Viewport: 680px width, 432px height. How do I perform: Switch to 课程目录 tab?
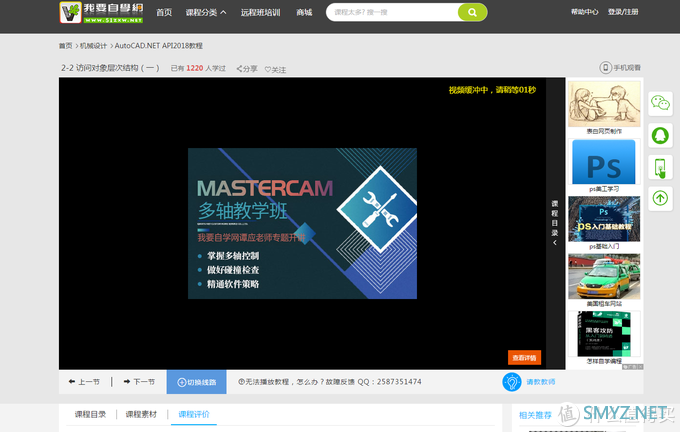coord(90,415)
